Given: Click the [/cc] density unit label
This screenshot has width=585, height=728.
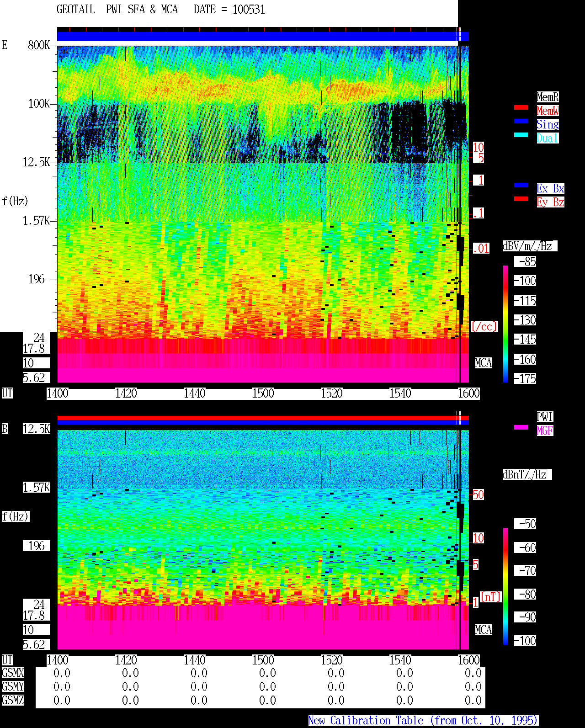Looking at the screenshot, I should point(484,326).
